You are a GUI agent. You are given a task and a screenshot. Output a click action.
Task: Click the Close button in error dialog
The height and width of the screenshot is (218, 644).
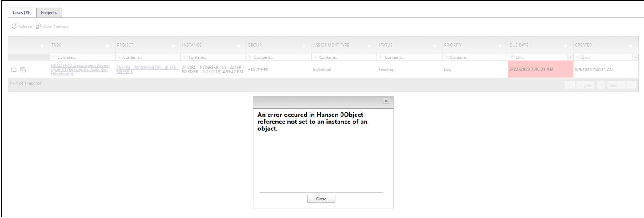[321, 199]
